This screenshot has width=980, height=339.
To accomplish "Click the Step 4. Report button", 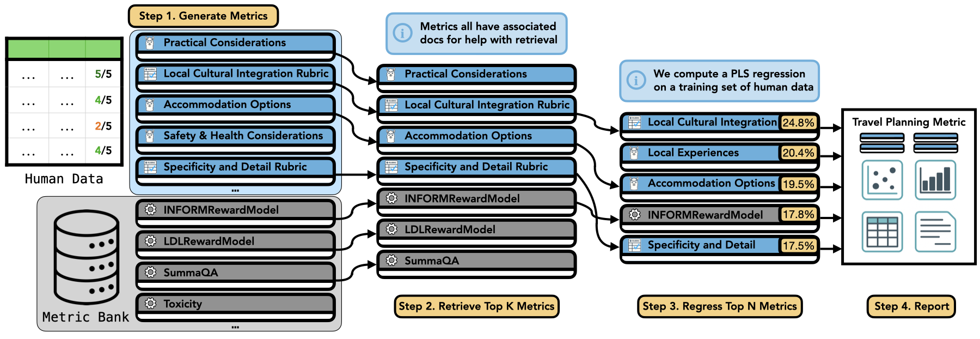I will (x=911, y=306).
